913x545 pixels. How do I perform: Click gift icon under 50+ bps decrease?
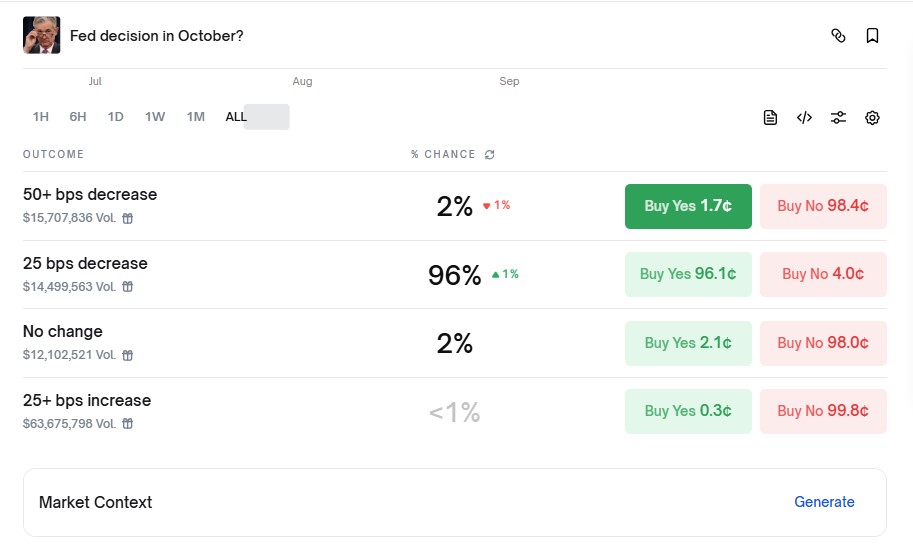[128, 218]
